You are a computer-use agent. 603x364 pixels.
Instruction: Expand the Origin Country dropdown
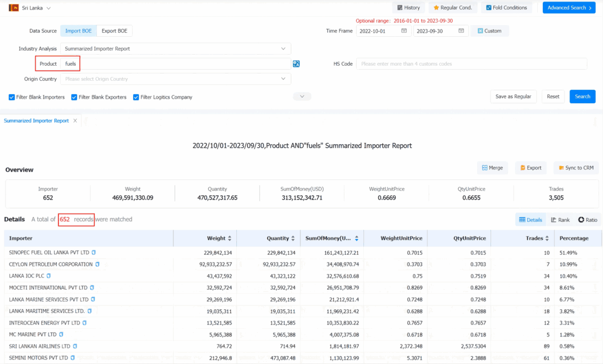pyautogui.click(x=176, y=79)
